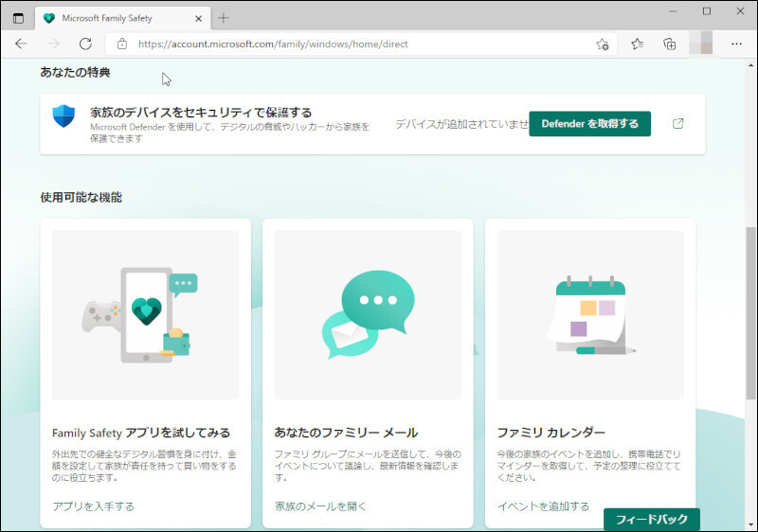Click the Defender を取得する button
The image size is (758, 532).
pos(589,124)
